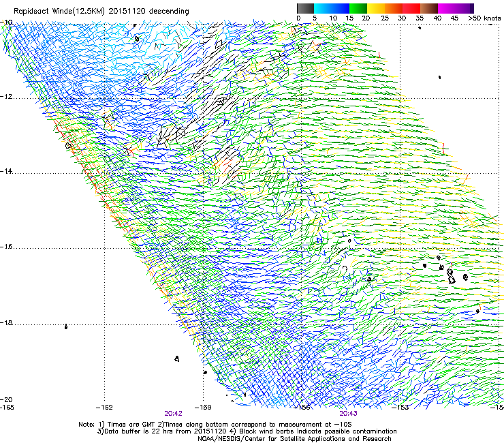Select the red 30-35 knots color band
This screenshot has height=443, width=504.
point(411,8)
